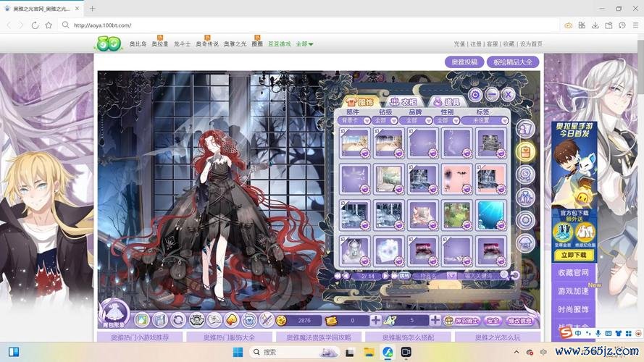Bookmark the page with the star icon
The height and width of the screenshot is (362, 644).
tap(49, 25)
